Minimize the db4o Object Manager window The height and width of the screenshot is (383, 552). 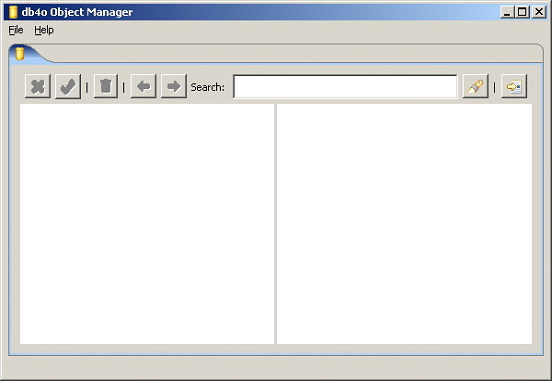click(507, 12)
